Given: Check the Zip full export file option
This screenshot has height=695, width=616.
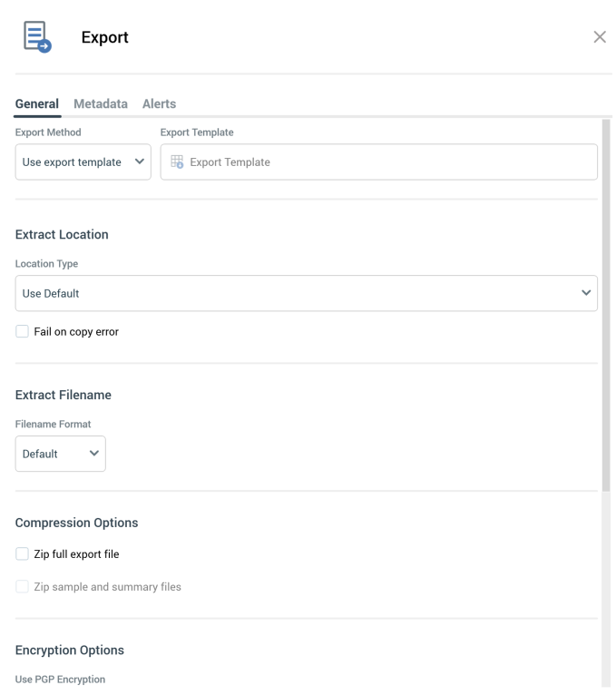Looking at the screenshot, I should point(23,554).
